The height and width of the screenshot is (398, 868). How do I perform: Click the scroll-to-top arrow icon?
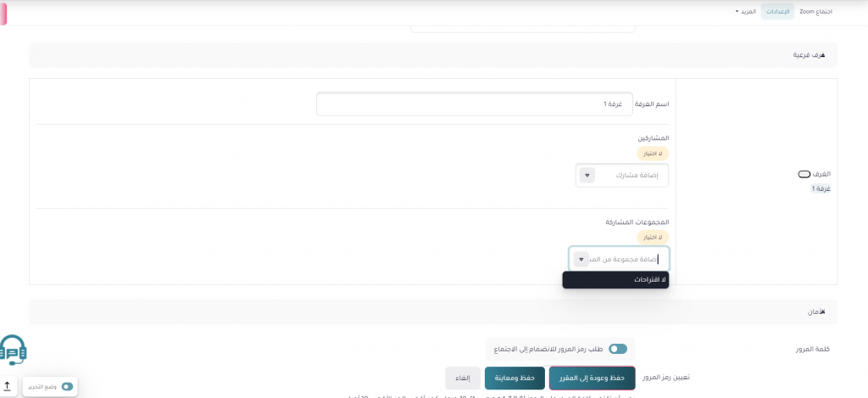pyautogui.click(x=8, y=386)
